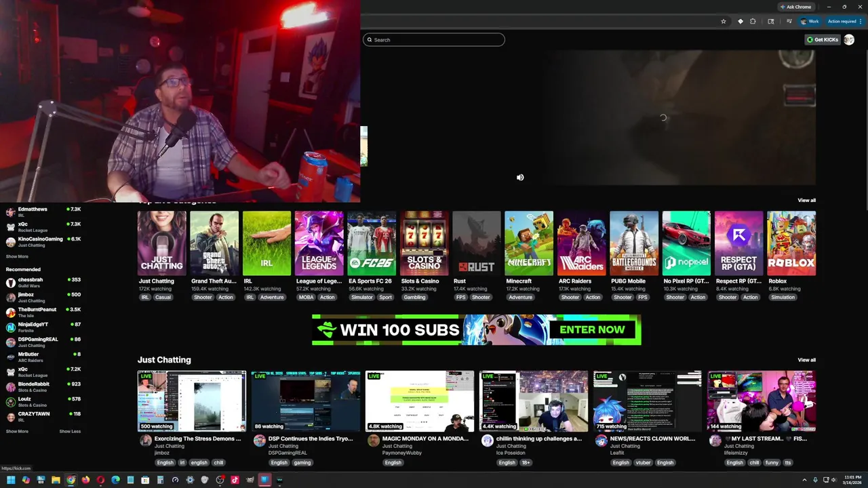Open the IRL grass category card

pyautogui.click(x=267, y=243)
